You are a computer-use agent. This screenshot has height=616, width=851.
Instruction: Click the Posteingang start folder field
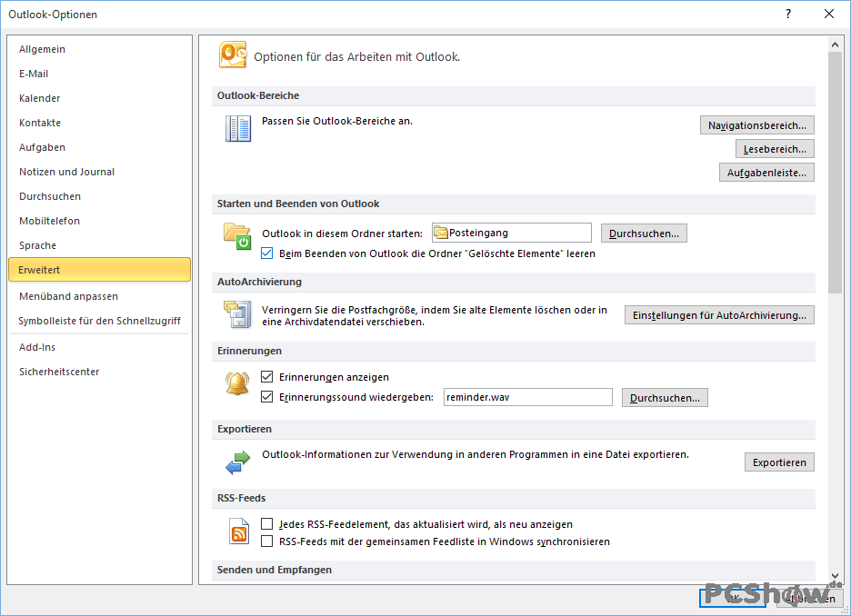tap(512, 233)
